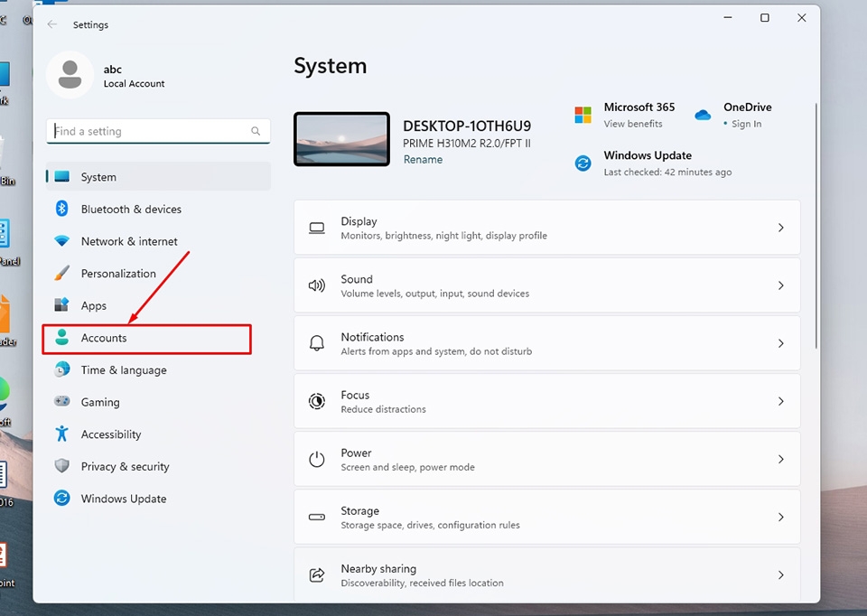This screenshot has height=616, width=867.
Task: Minimize the Settings window
Action: pyautogui.click(x=728, y=18)
